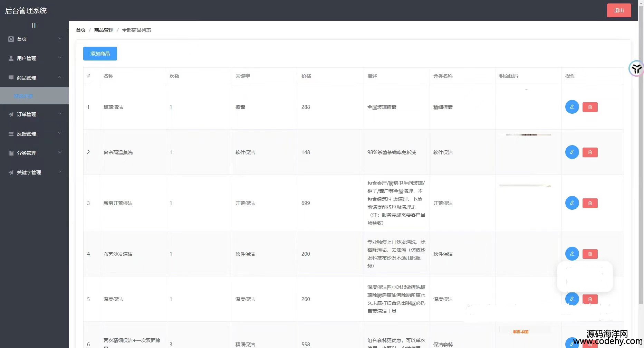Expand the 分类管理 menu chevron
The height and width of the screenshot is (348, 644).
coord(60,153)
